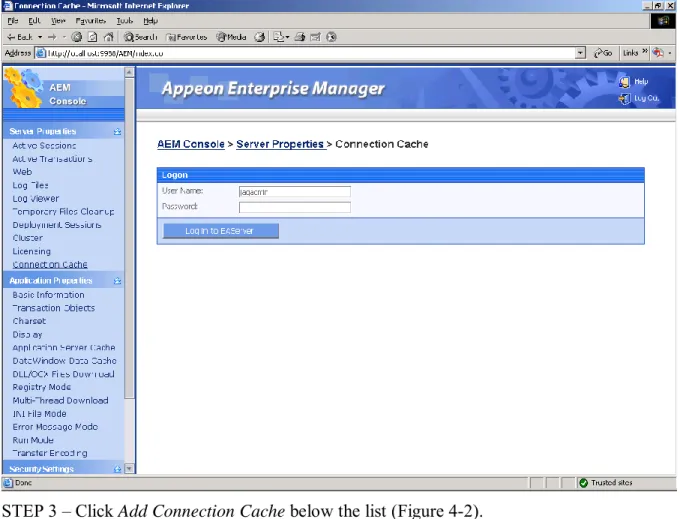Open the Back button dropdown arrow
This screenshot has height=519, width=680.
pyautogui.click(x=40, y=37)
